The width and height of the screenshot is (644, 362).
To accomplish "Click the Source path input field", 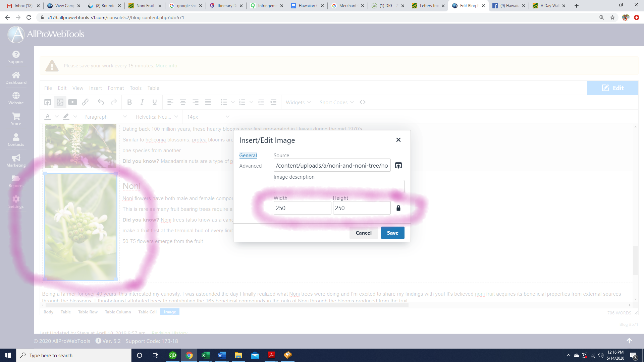I will (x=332, y=165).
